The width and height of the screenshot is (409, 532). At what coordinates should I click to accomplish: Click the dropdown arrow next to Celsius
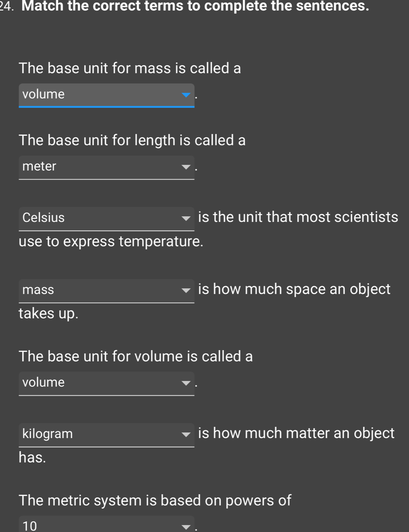tap(186, 218)
